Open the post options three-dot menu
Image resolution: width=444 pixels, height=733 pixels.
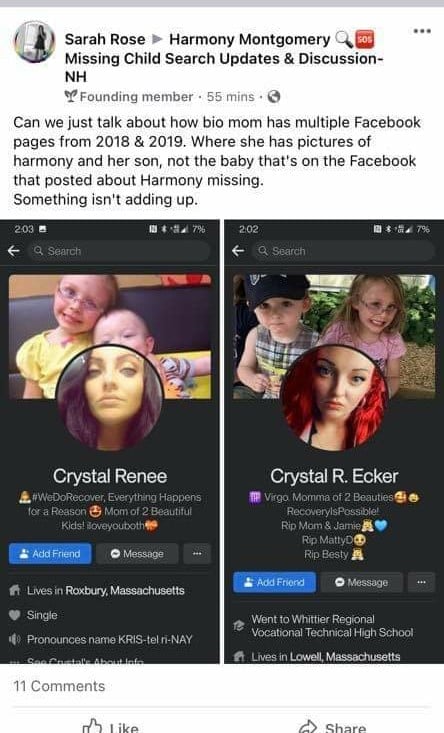point(422,31)
